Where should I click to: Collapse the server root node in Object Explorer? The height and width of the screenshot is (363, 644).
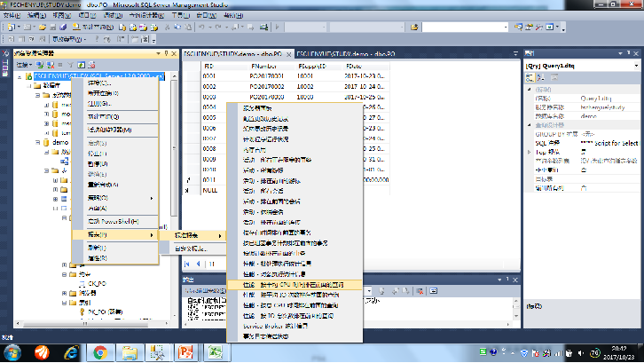[x=20, y=76]
